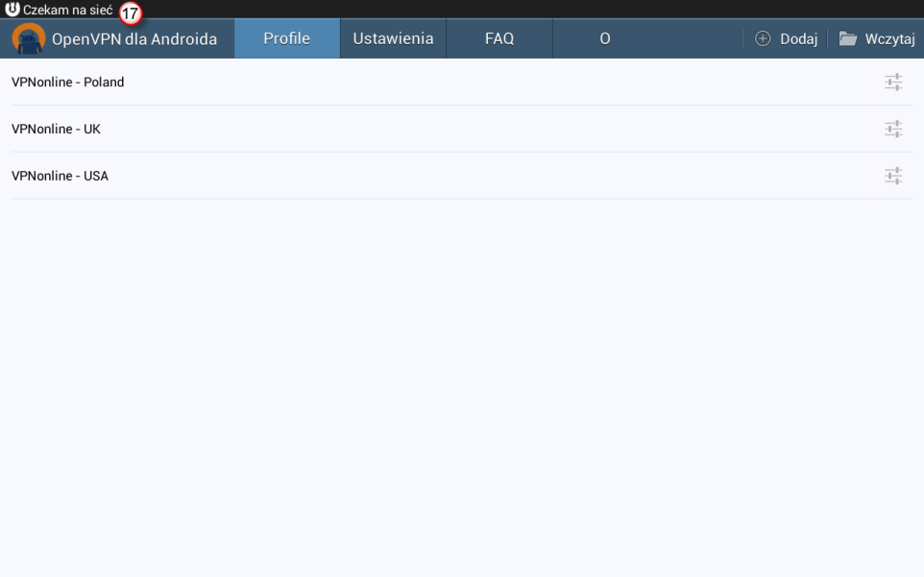Viewport: 924px width, 577px height.
Task: Open settings for VPNonline - UK profile
Action: tap(893, 129)
